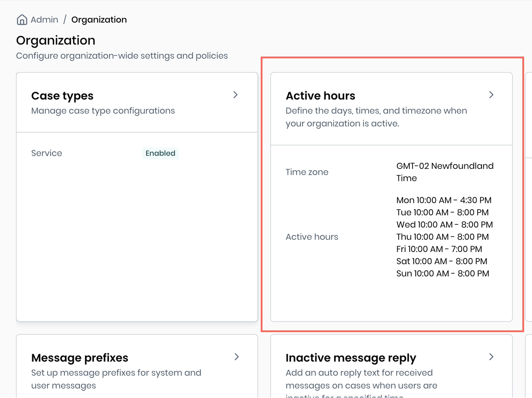Click the home icon in breadcrumb

(22, 20)
